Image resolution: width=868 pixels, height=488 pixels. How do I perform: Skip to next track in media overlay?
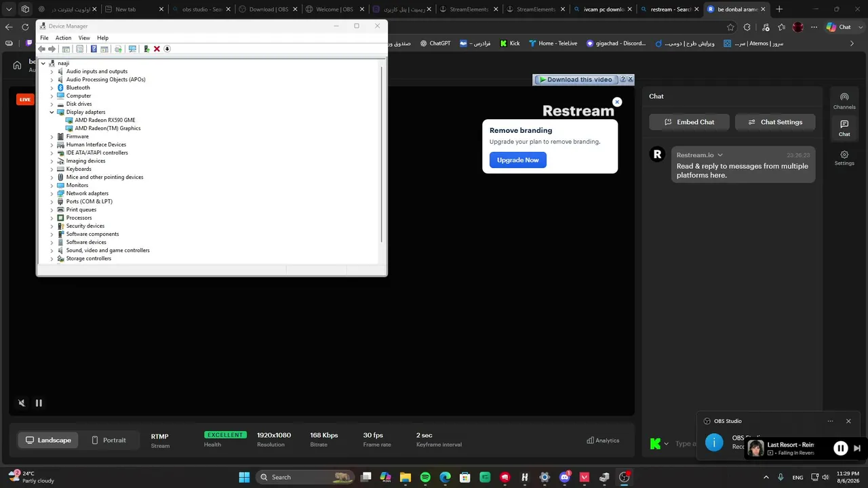(x=857, y=448)
